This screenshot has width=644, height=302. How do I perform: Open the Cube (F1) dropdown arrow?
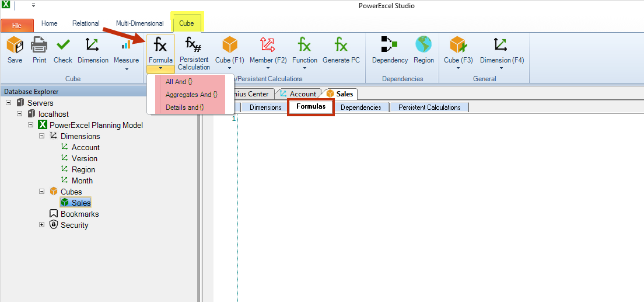tap(230, 69)
